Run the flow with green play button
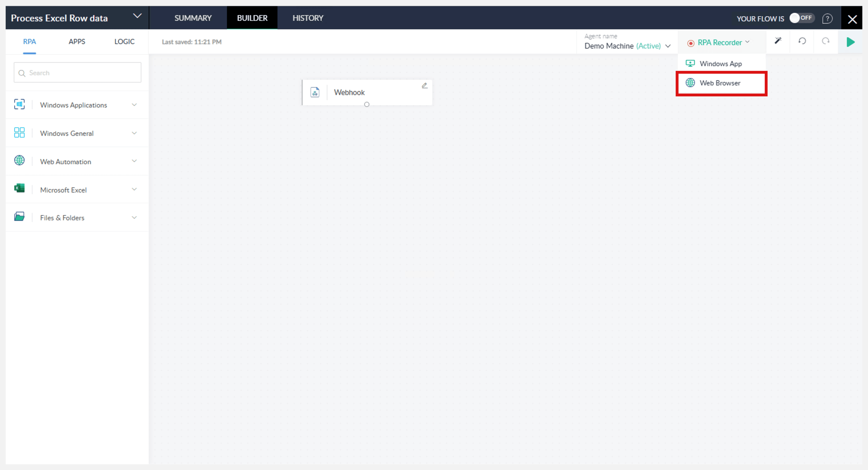868x470 pixels. tap(850, 42)
